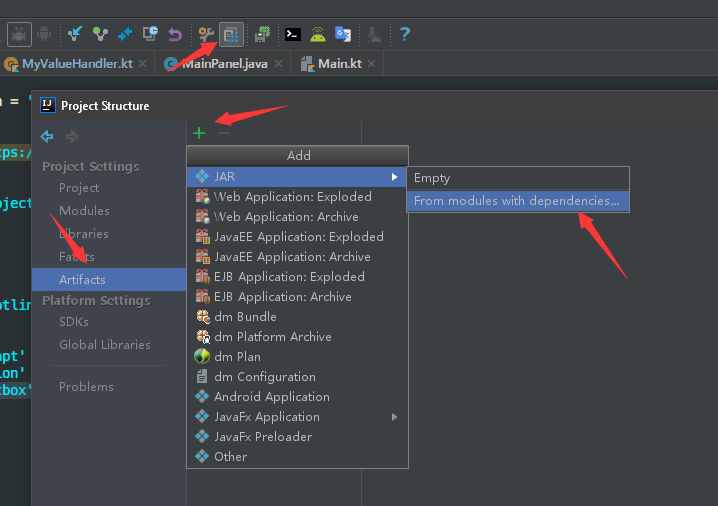Choose dm Plan artifact type

point(297,357)
